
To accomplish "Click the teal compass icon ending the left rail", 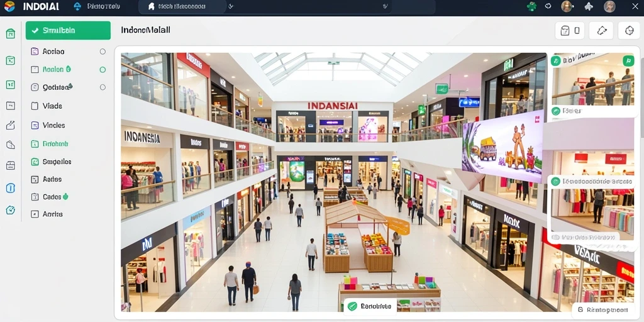I will pyautogui.click(x=11, y=210).
